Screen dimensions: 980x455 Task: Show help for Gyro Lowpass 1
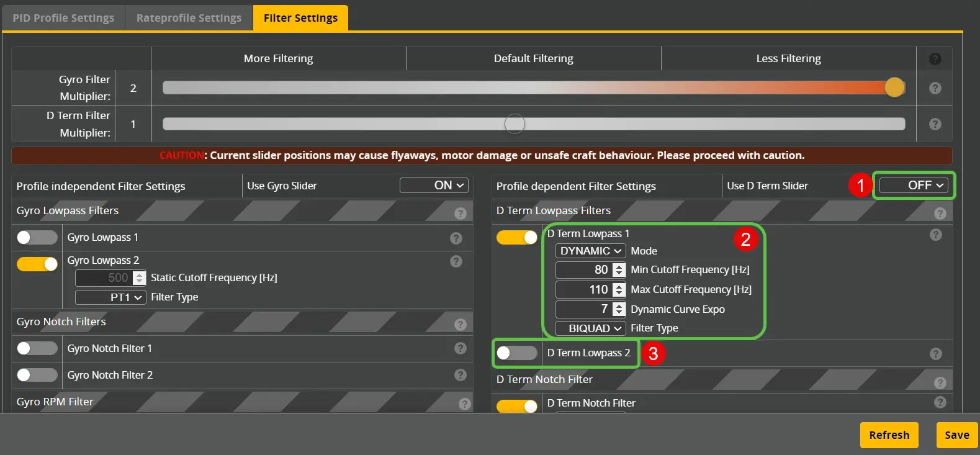click(x=456, y=238)
